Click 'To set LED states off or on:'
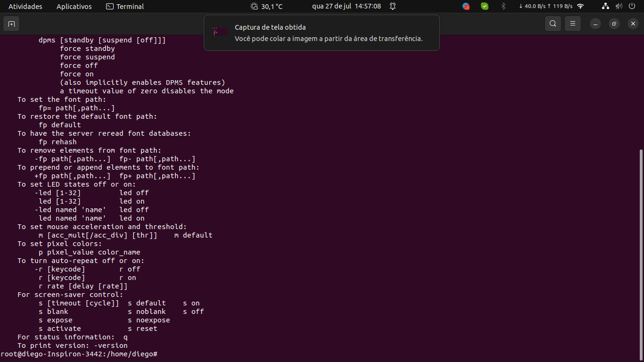The width and height of the screenshot is (644, 362). 76,184
